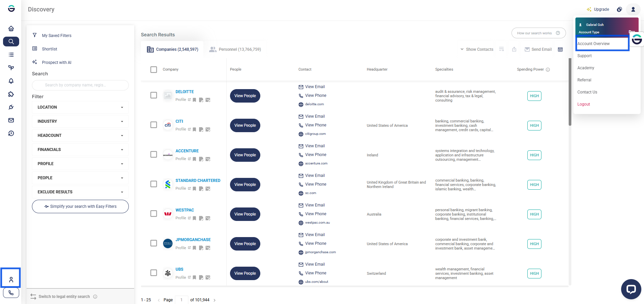The height and width of the screenshot is (304, 644).
Task: Click the company name search field
Action: (x=80, y=85)
